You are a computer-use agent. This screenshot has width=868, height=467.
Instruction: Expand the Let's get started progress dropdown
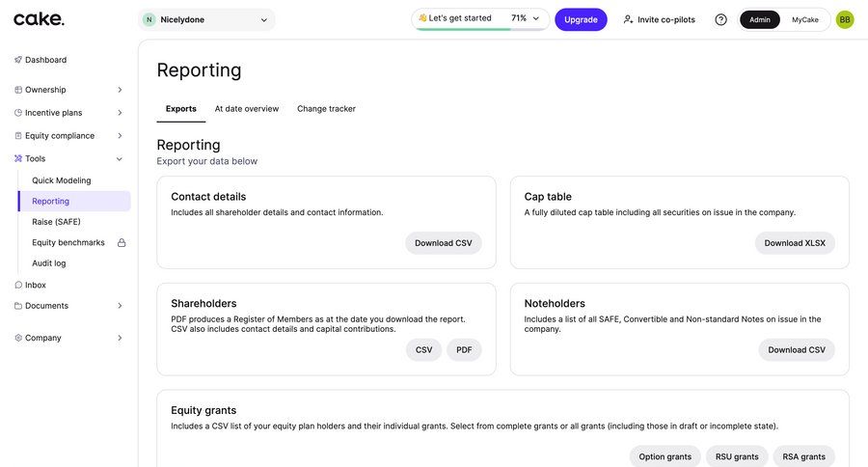(x=536, y=18)
